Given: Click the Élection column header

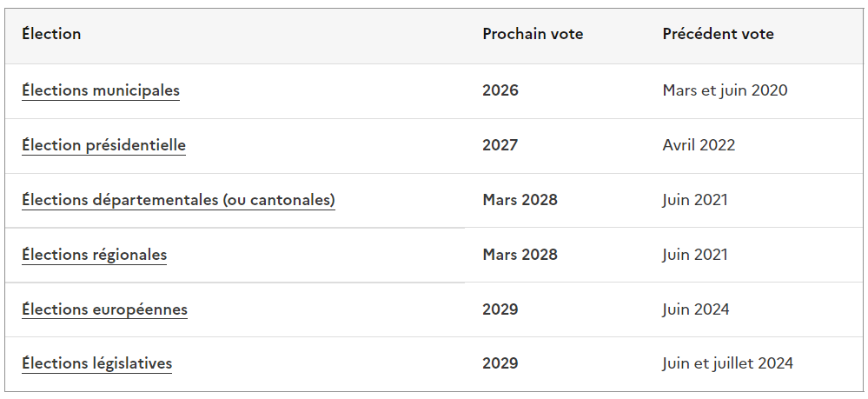Looking at the screenshot, I should pos(51,35).
